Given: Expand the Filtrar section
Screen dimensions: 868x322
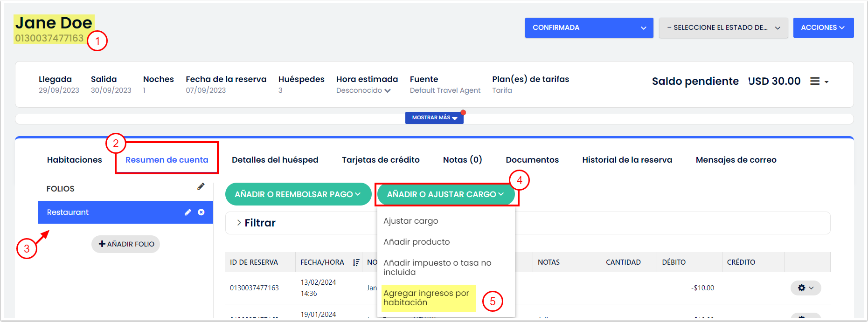Looking at the screenshot, I should (256, 223).
